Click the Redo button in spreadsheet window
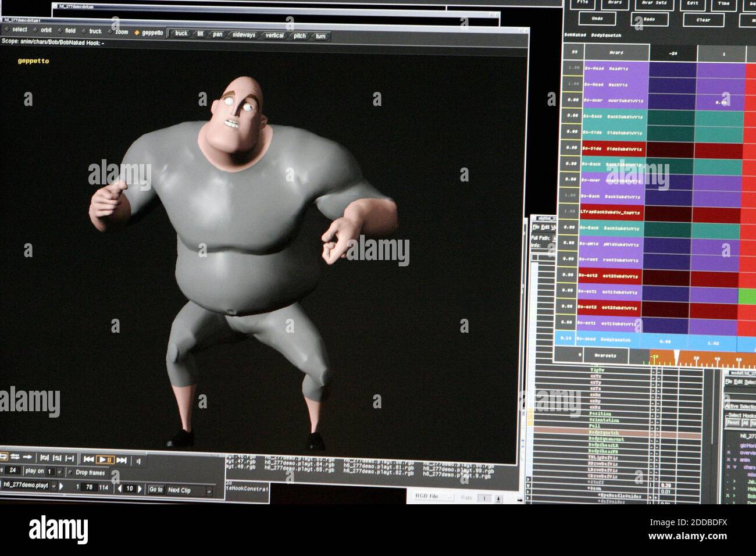756x556 pixels. (x=650, y=19)
